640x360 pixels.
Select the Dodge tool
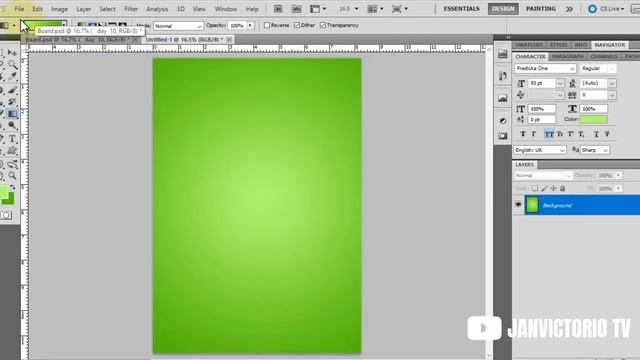[x=12, y=126]
